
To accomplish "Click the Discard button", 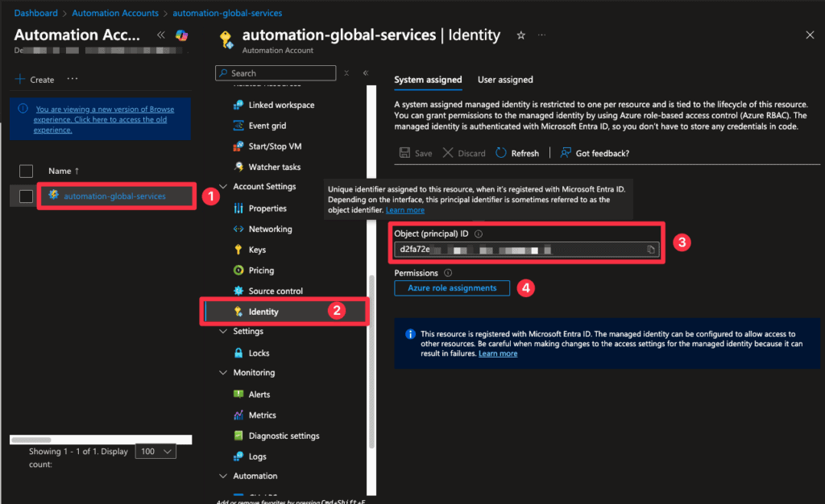I will (x=464, y=153).
